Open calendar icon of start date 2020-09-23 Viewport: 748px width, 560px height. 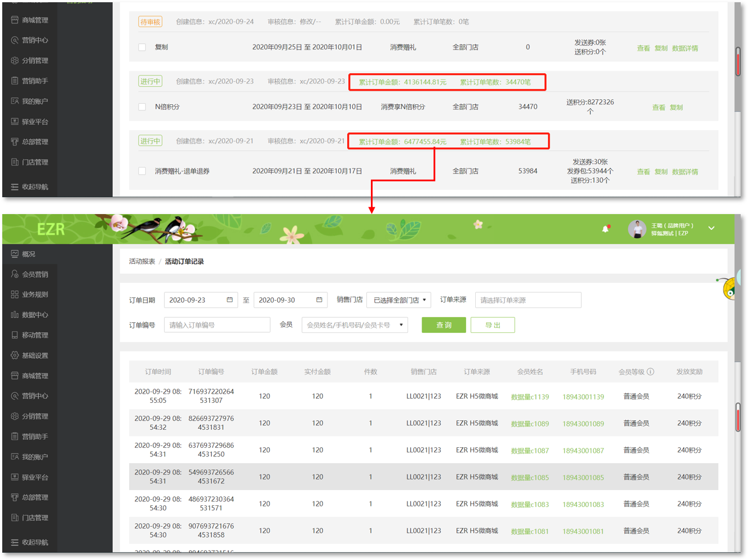tap(229, 300)
